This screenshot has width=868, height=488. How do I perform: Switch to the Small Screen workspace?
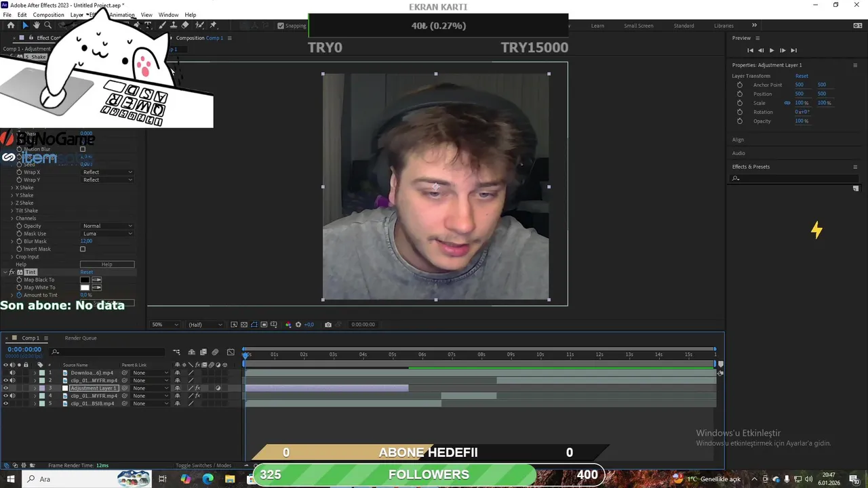pos(639,26)
